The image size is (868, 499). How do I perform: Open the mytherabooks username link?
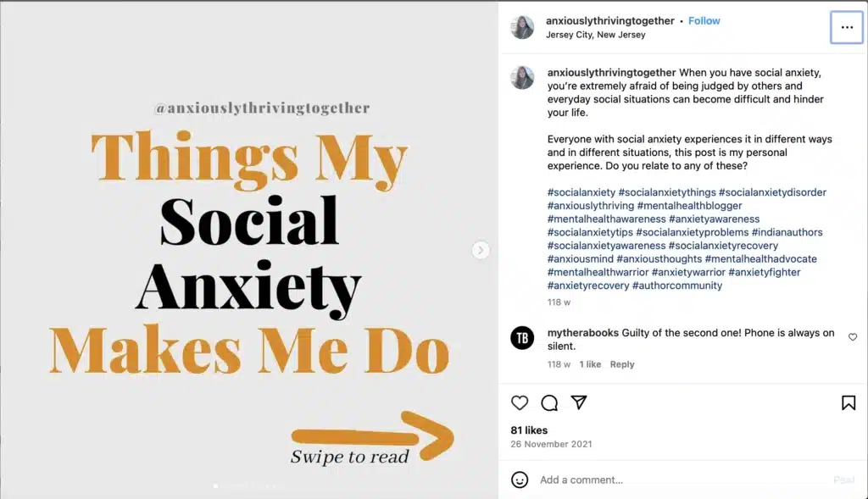(583, 333)
